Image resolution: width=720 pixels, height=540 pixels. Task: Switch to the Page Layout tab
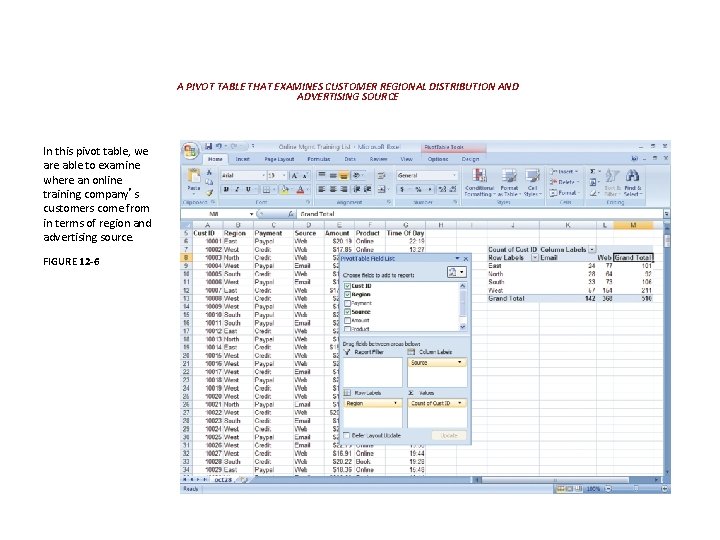pyautogui.click(x=279, y=159)
